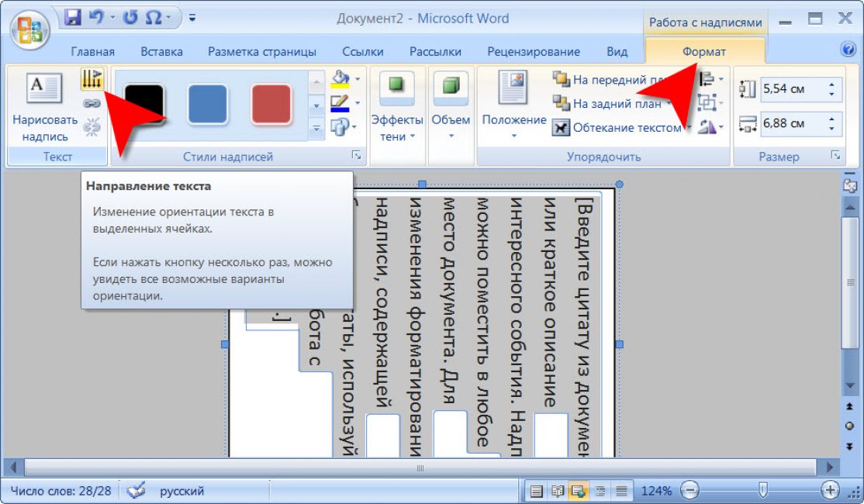Screen dimensions: 864x504
Task: Open the Рецензирование tab
Action: coord(534,52)
